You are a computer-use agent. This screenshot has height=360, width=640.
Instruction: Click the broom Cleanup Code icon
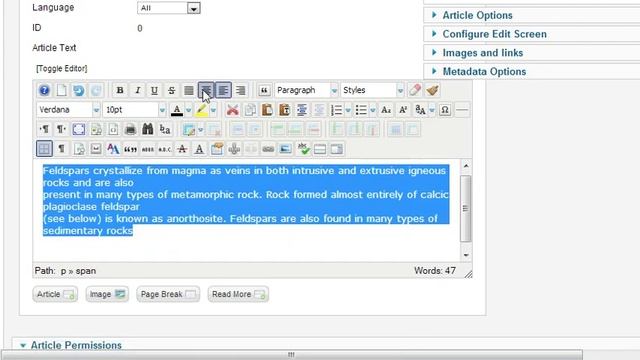pyautogui.click(x=432, y=90)
